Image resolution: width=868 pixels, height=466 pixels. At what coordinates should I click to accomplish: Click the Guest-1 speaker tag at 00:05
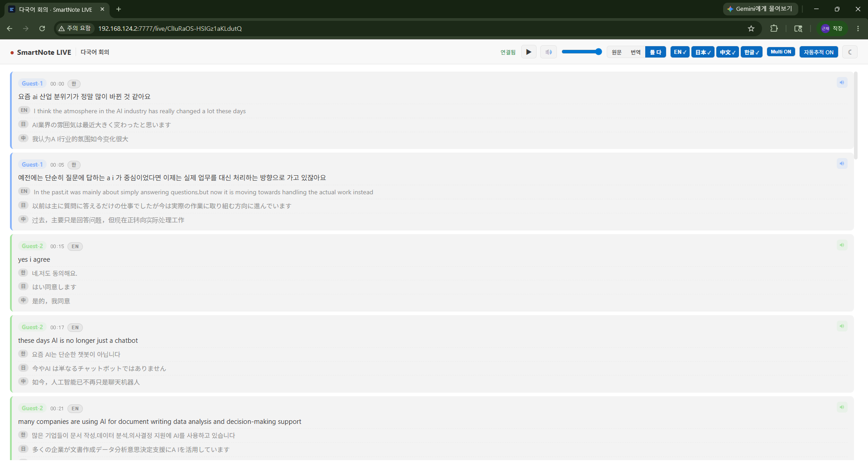pyautogui.click(x=32, y=164)
